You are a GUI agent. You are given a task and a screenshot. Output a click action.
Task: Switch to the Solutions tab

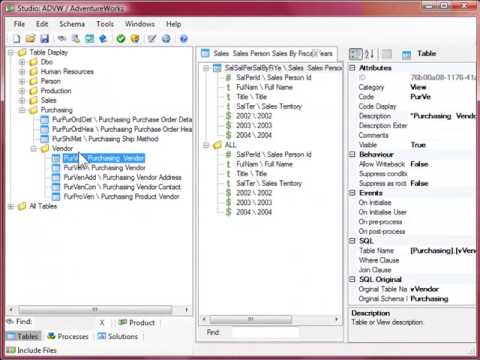pos(117,336)
